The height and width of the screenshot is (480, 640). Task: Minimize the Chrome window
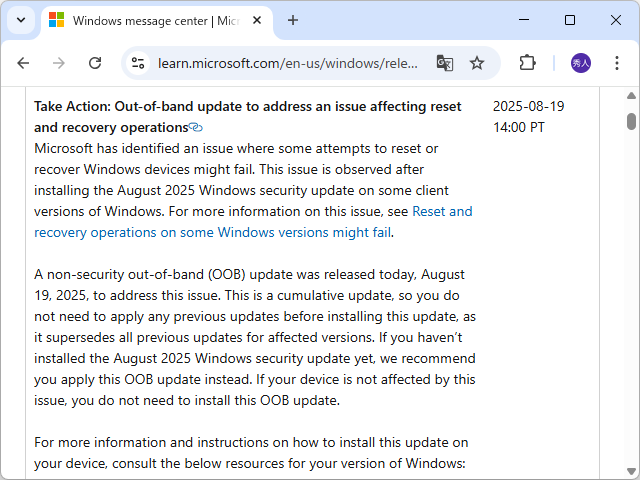point(524,20)
